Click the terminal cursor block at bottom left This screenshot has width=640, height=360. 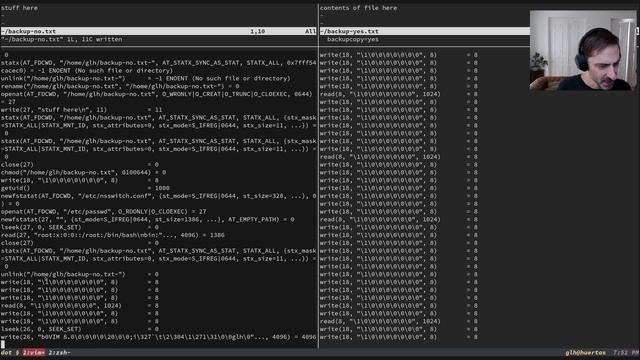3,344
